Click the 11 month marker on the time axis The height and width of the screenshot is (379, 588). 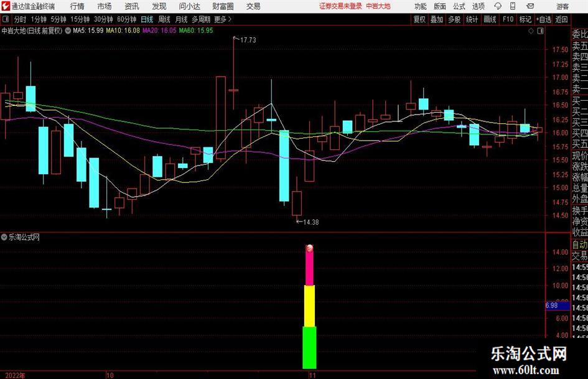[312, 375]
